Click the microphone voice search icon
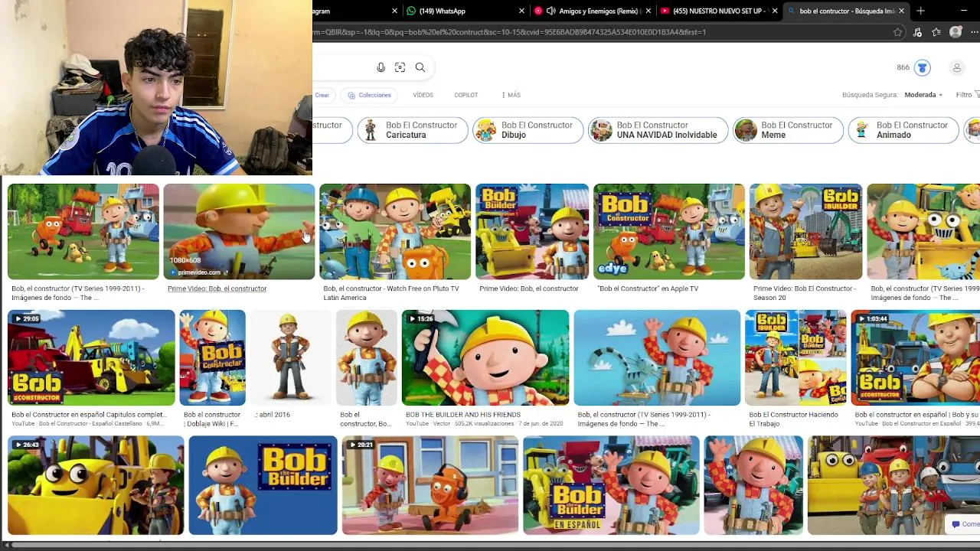The height and width of the screenshot is (551, 980). 381,67
